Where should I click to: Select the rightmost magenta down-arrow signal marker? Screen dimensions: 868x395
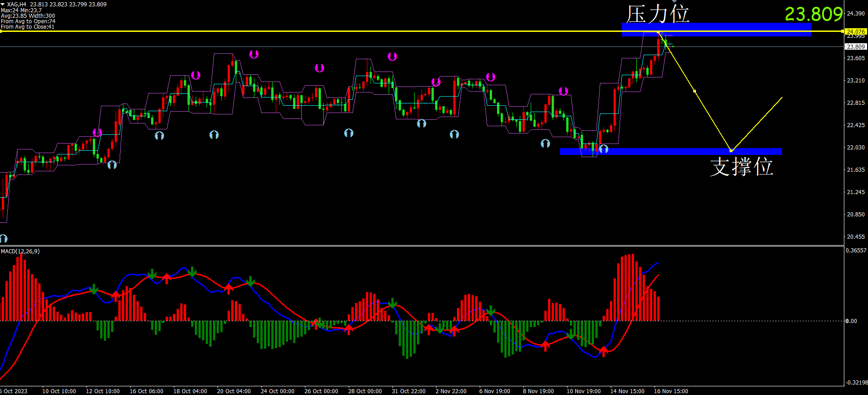pyautogui.click(x=563, y=91)
